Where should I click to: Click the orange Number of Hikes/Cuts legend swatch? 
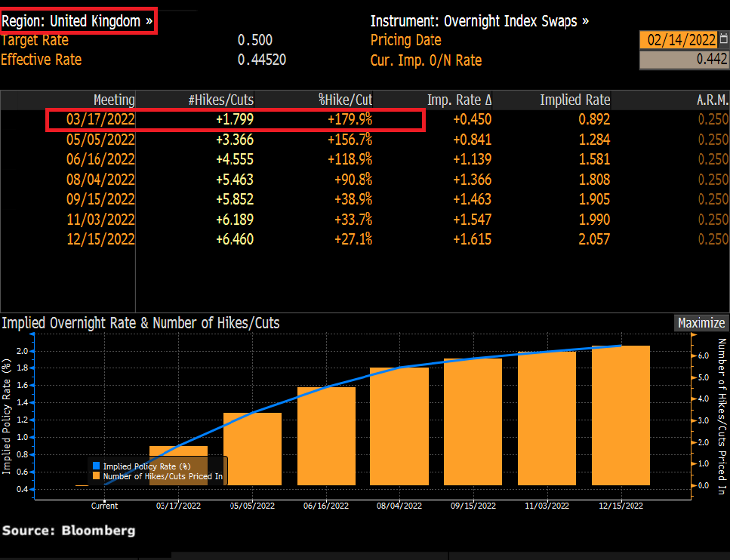tap(96, 476)
